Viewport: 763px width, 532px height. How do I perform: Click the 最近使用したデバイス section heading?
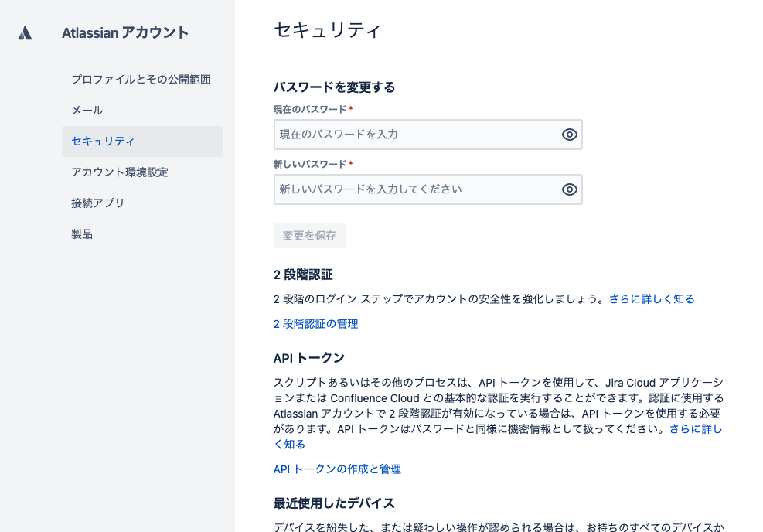click(x=334, y=503)
